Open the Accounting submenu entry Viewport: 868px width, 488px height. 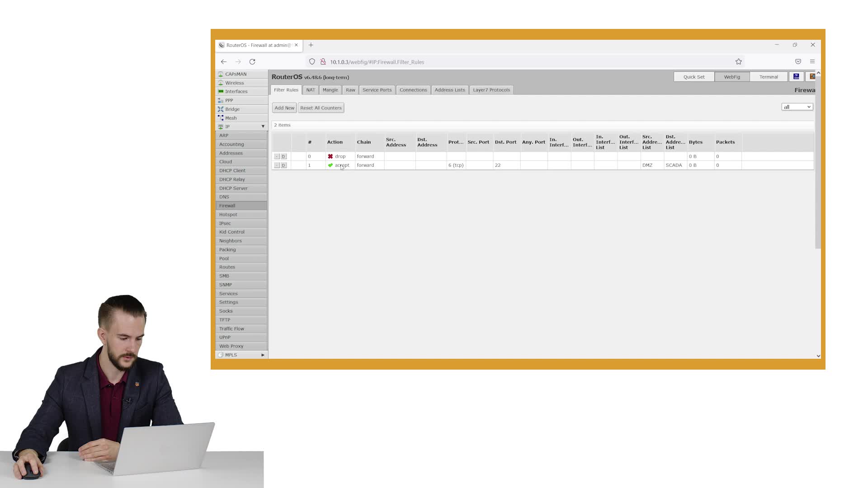pyautogui.click(x=241, y=144)
